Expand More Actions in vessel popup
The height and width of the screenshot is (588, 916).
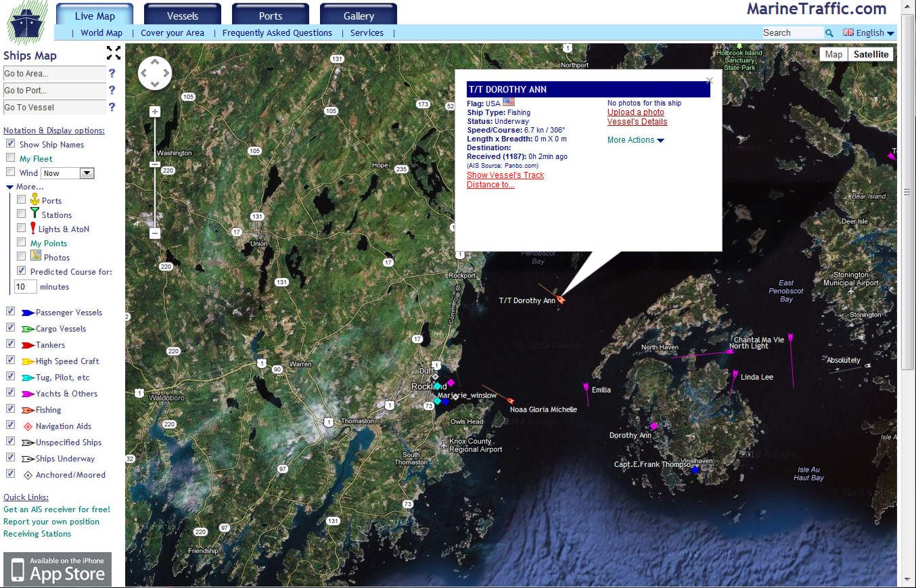[636, 140]
